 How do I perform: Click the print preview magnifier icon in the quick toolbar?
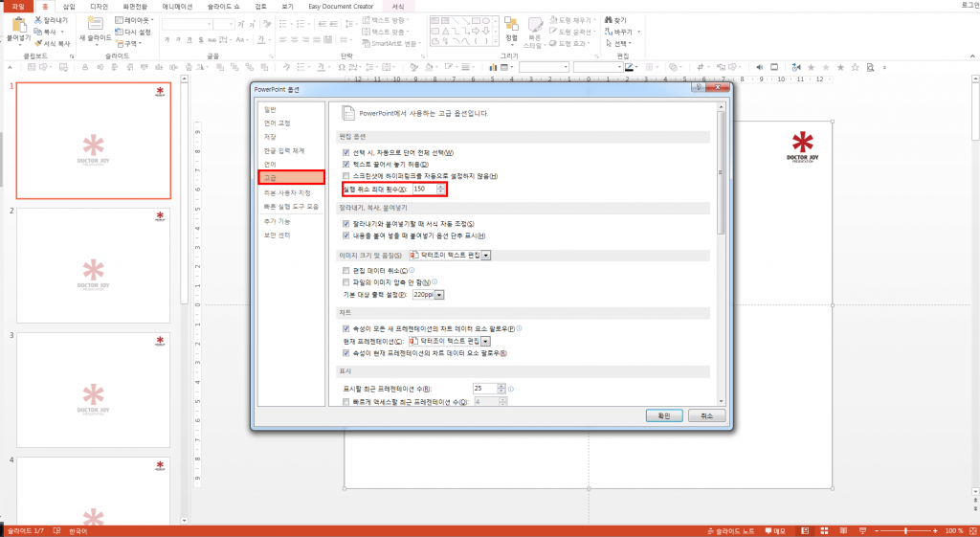click(870, 67)
